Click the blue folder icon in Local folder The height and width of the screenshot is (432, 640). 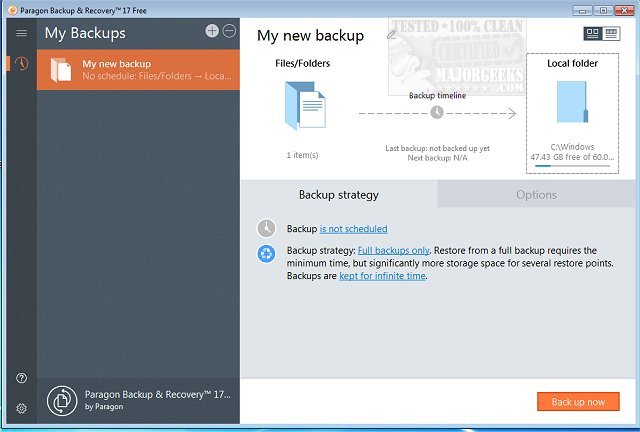[572, 102]
